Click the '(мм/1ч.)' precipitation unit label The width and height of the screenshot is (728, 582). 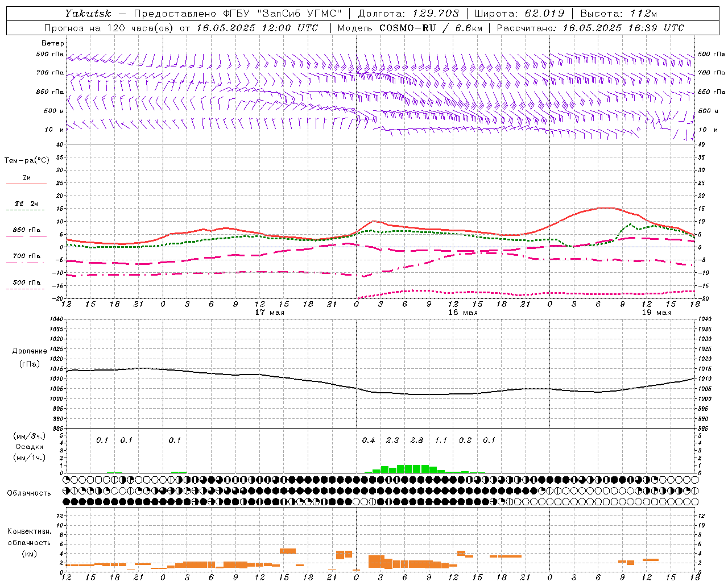(x=30, y=458)
